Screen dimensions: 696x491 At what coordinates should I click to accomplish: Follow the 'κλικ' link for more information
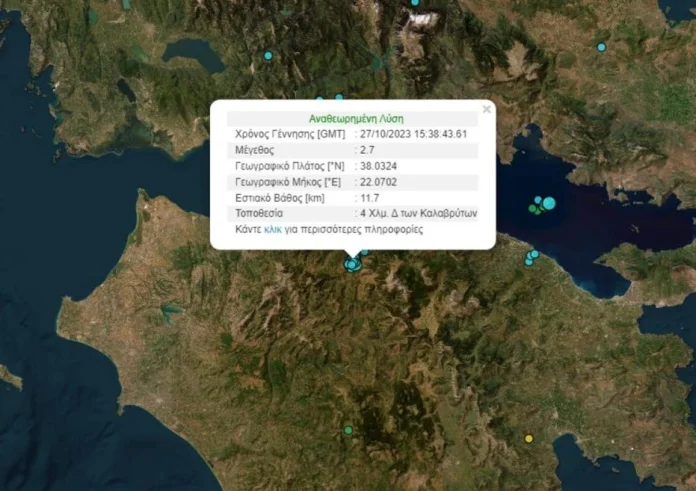point(273,230)
